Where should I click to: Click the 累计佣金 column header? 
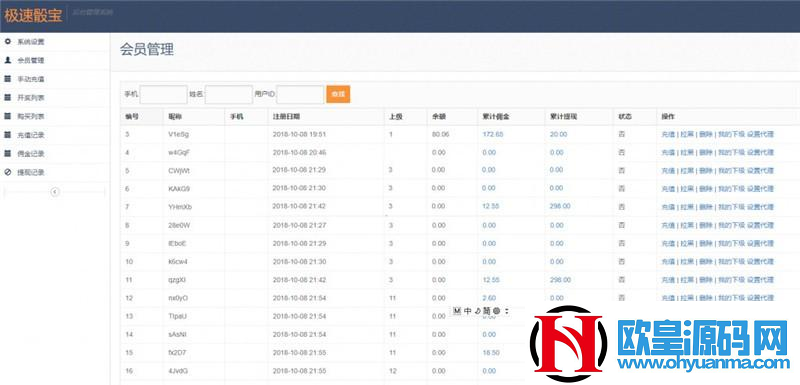click(x=495, y=116)
